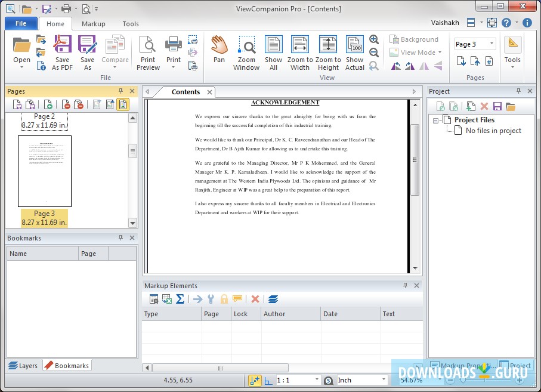Click the red remove file icon in Project panel

click(x=484, y=106)
